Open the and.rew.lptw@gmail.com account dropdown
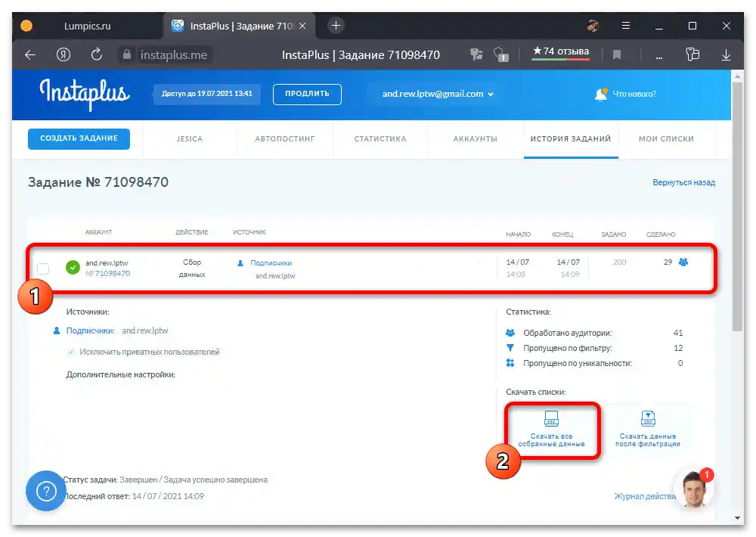The image size is (756, 537). 435,94
